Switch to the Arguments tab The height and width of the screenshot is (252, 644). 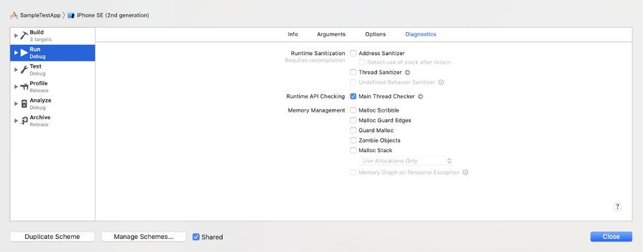331,34
